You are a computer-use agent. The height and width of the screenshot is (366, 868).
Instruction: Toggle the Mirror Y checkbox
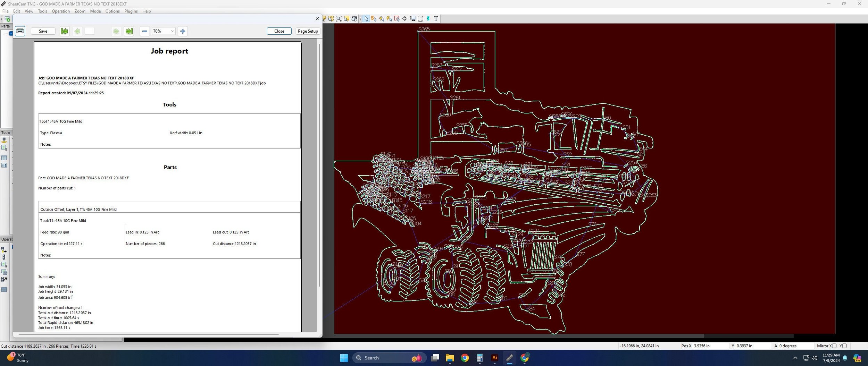844,346
